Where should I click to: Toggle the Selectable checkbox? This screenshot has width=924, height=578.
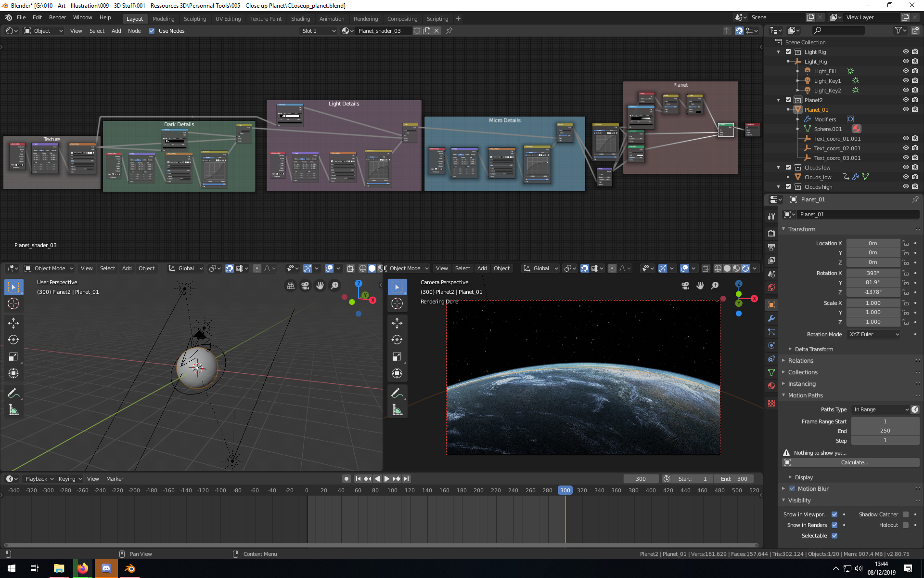[x=834, y=536]
